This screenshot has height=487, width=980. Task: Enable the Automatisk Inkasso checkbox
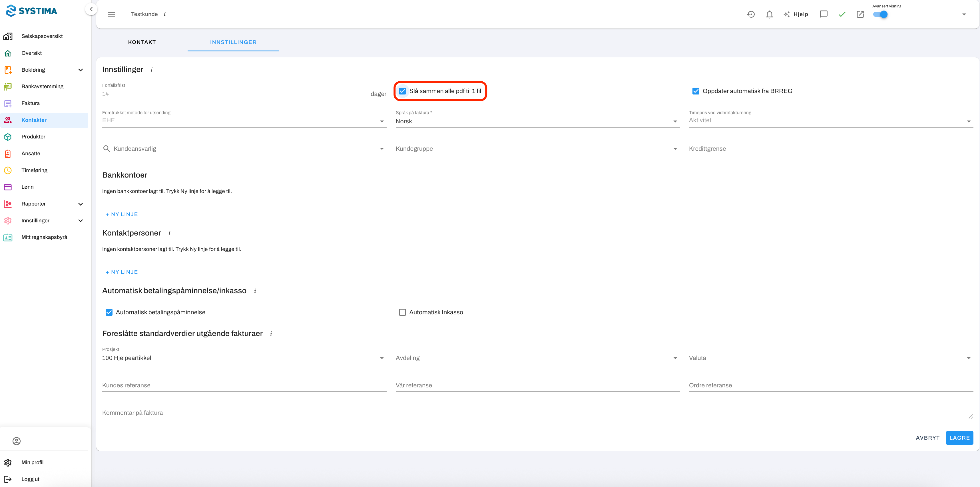click(x=402, y=312)
